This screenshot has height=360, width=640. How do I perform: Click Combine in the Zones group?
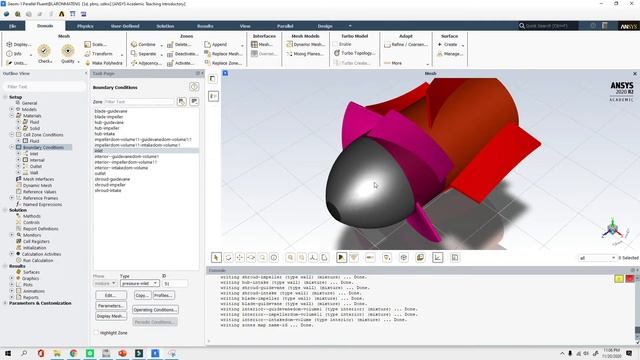coord(143,44)
